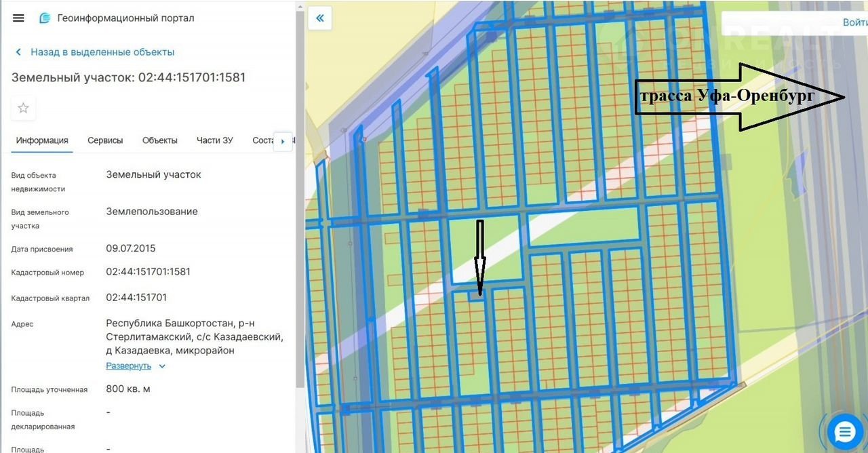Add the land plot to favorites with the star
The width and height of the screenshot is (868, 453).
point(23,108)
